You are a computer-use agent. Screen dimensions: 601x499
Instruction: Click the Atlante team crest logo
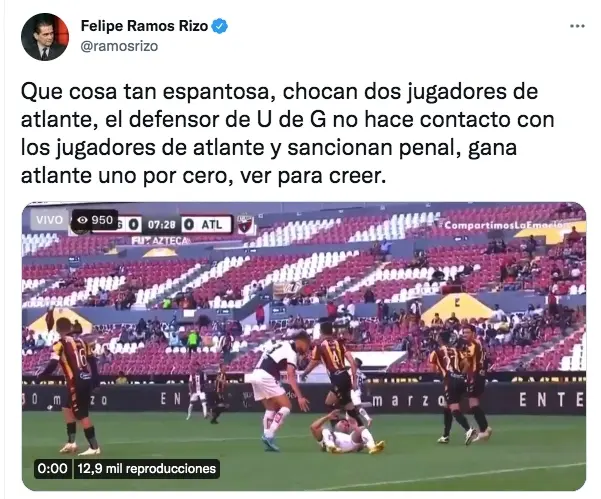245,225
